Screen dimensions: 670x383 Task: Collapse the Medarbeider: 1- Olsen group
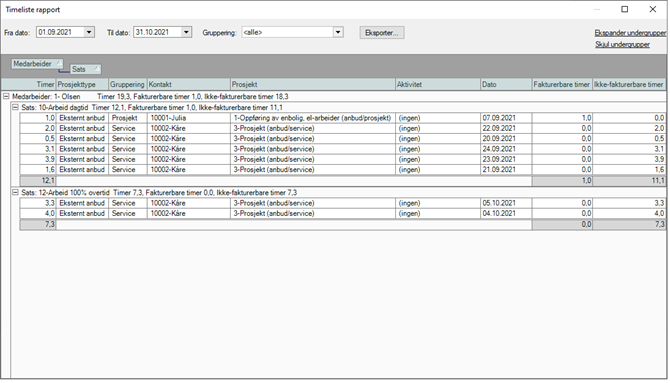point(6,97)
